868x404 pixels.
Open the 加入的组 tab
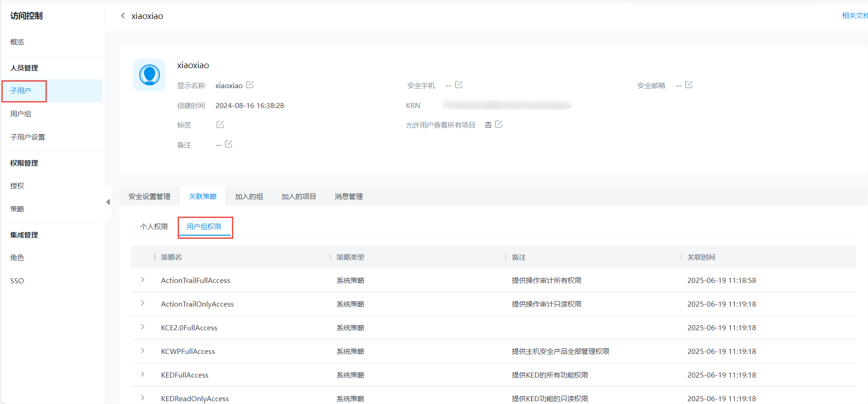[x=249, y=197]
